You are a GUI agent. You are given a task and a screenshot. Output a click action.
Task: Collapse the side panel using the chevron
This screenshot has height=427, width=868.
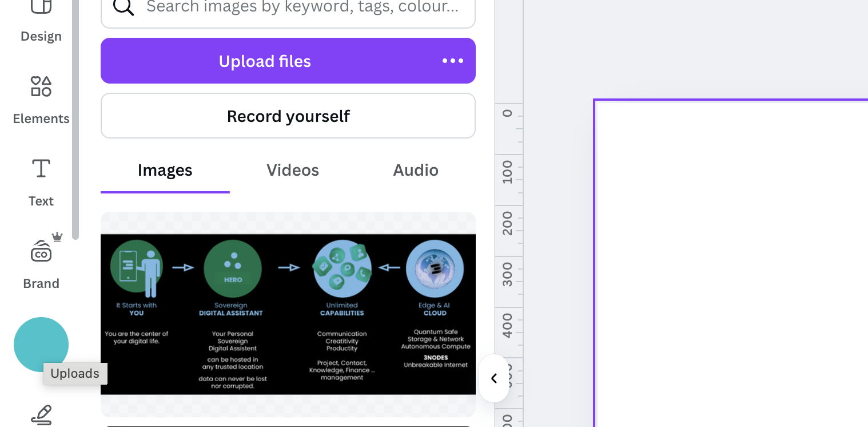[494, 378]
